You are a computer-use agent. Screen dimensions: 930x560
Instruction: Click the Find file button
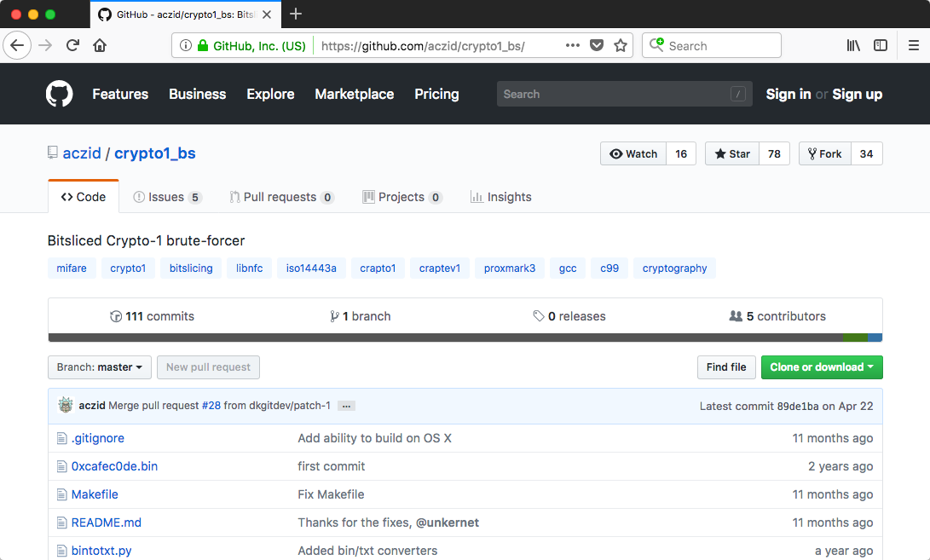pyautogui.click(x=726, y=367)
